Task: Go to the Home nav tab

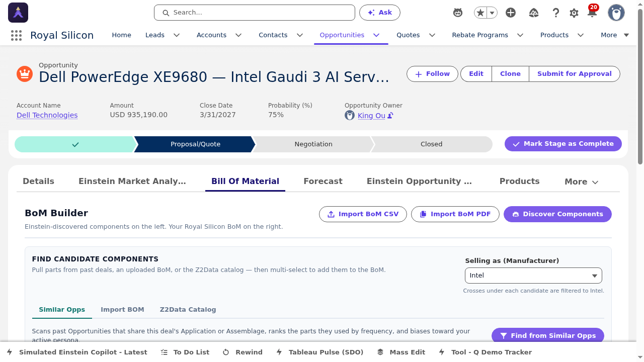Action: (x=121, y=35)
